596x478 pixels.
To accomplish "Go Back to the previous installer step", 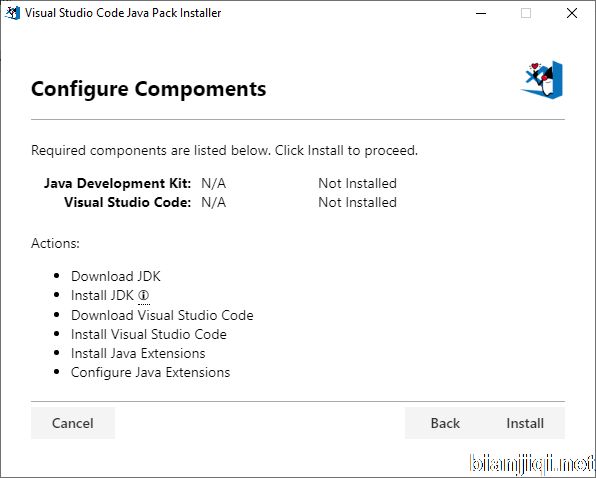I will 445,423.
